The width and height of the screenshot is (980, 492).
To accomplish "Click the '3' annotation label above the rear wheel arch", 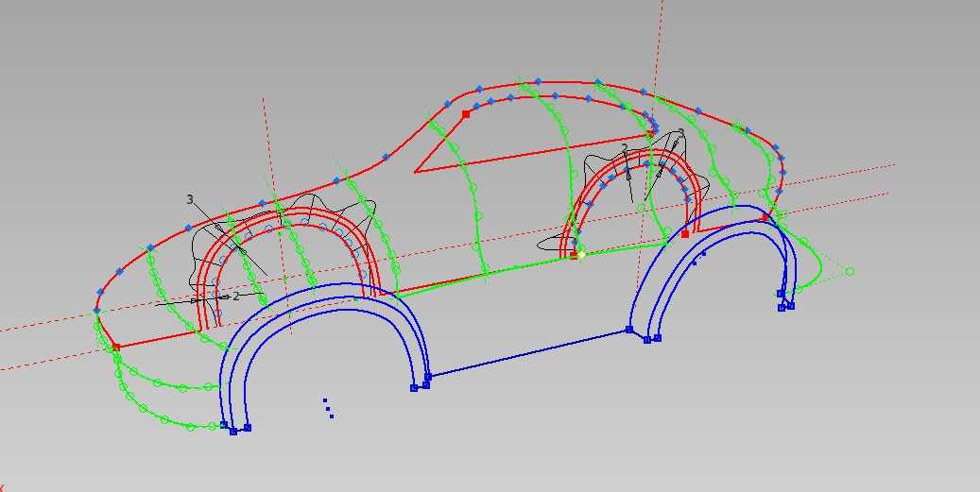I will pos(680,133).
